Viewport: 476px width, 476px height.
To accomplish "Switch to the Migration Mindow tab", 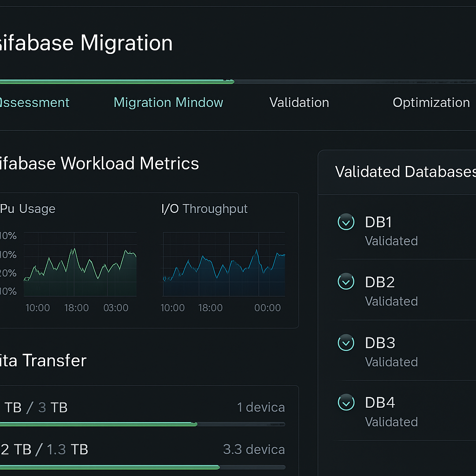I will (168, 103).
